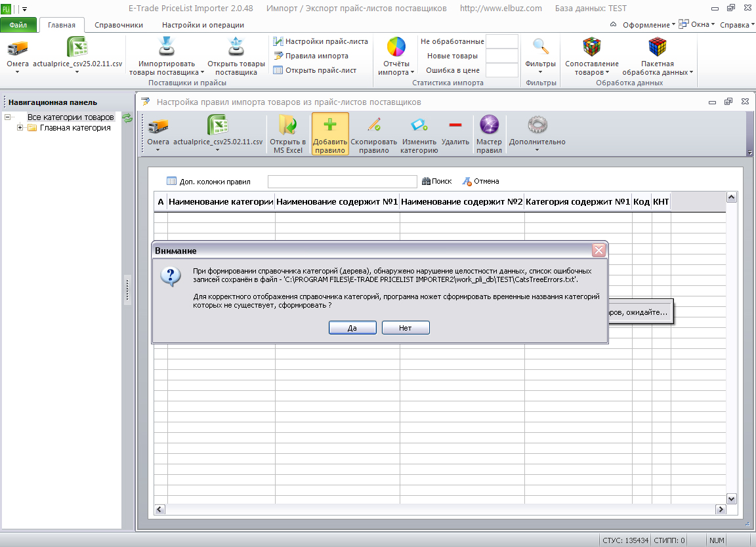The width and height of the screenshot is (756, 547).
Task: Close the Внимание dialog with red X
Action: 598,250
